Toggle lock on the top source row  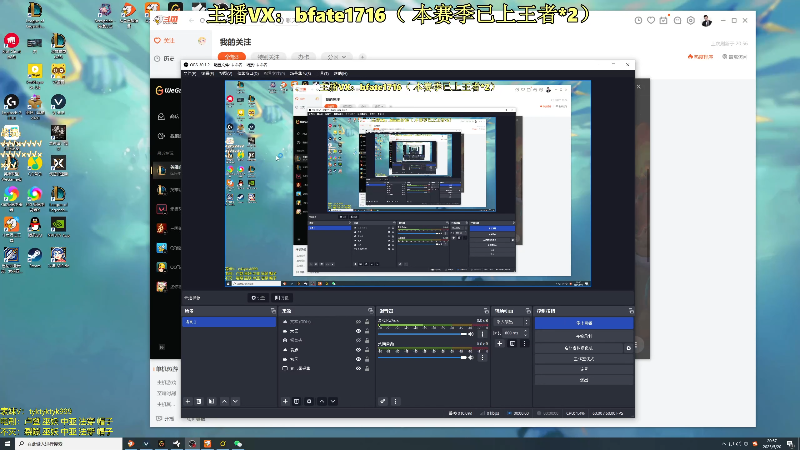tap(367, 322)
